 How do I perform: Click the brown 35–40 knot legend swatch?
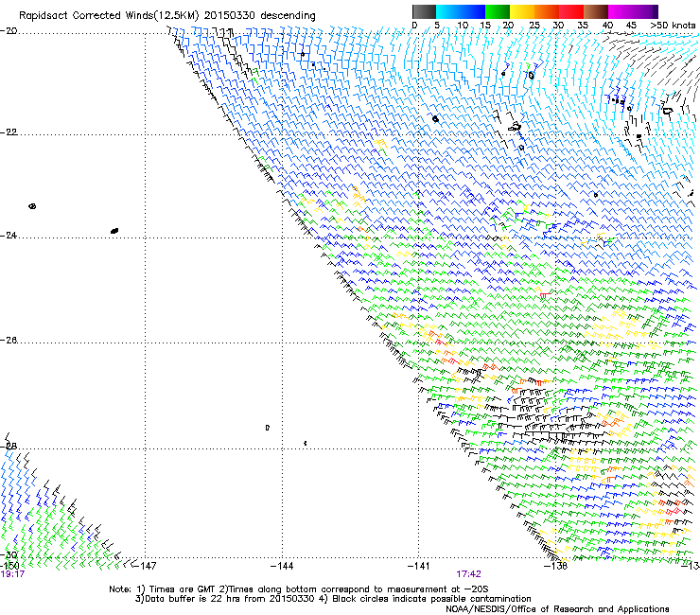(596, 11)
